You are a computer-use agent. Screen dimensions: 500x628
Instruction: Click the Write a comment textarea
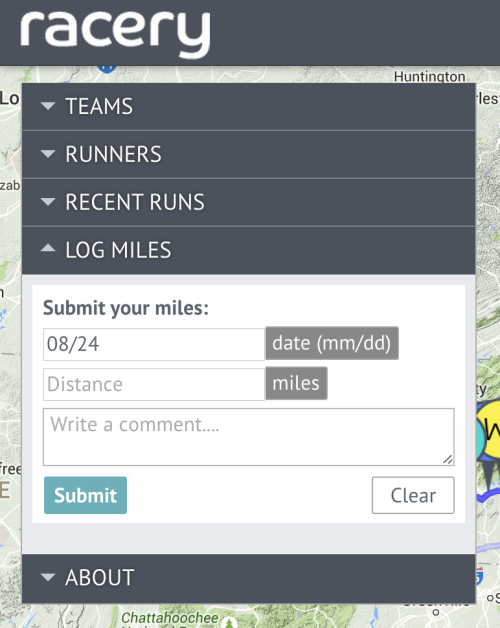[x=249, y=437]
